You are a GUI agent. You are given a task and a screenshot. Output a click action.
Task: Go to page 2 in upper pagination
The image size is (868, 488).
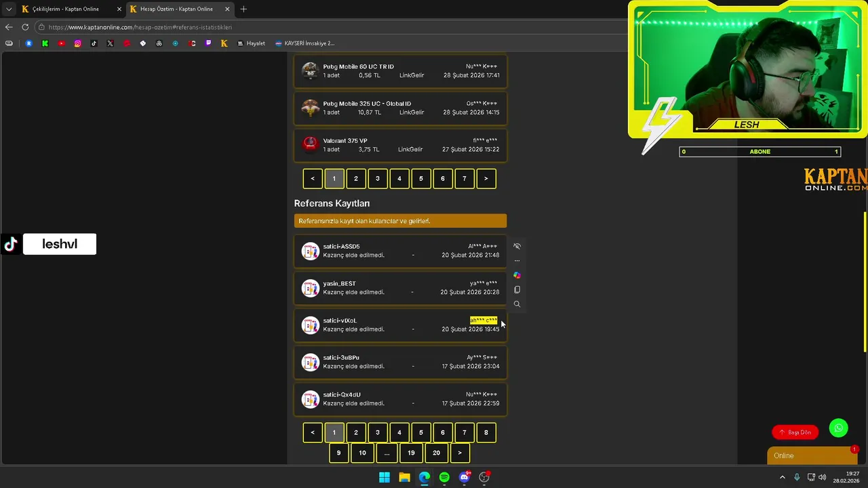coord(356,179)
